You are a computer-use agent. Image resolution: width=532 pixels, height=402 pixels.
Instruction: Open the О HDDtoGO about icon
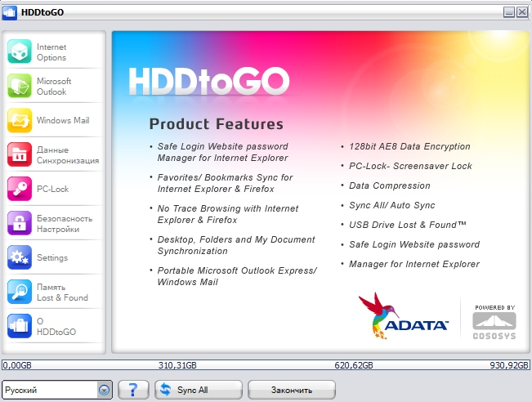20,326
